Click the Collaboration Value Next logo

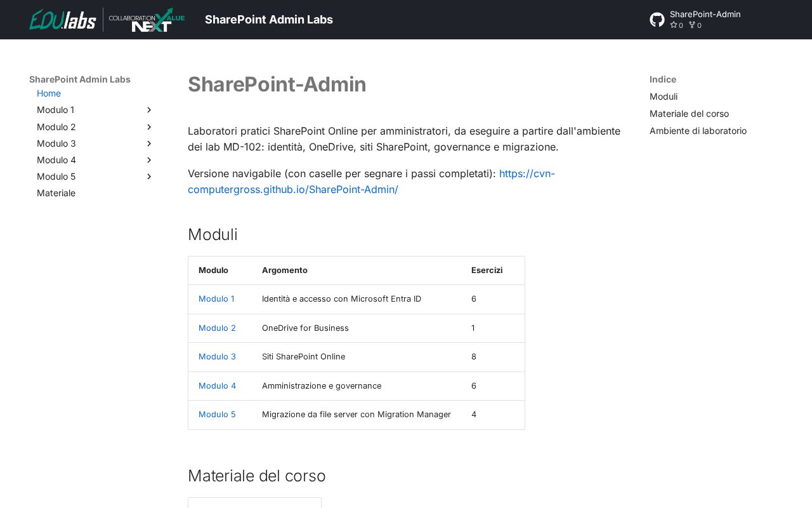click(147, 20)
